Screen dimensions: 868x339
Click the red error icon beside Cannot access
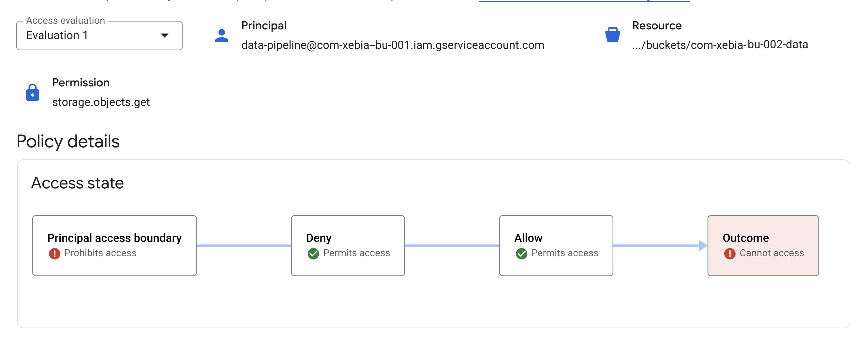click(729, 253)
